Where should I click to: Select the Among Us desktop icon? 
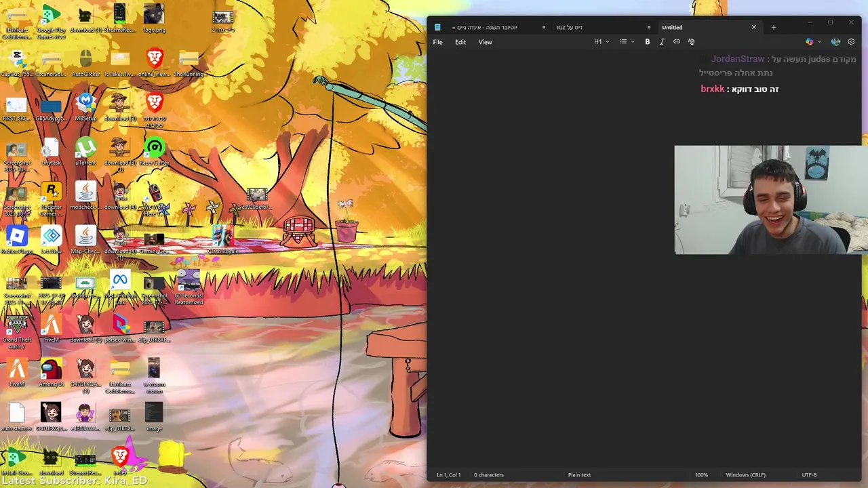51,373
